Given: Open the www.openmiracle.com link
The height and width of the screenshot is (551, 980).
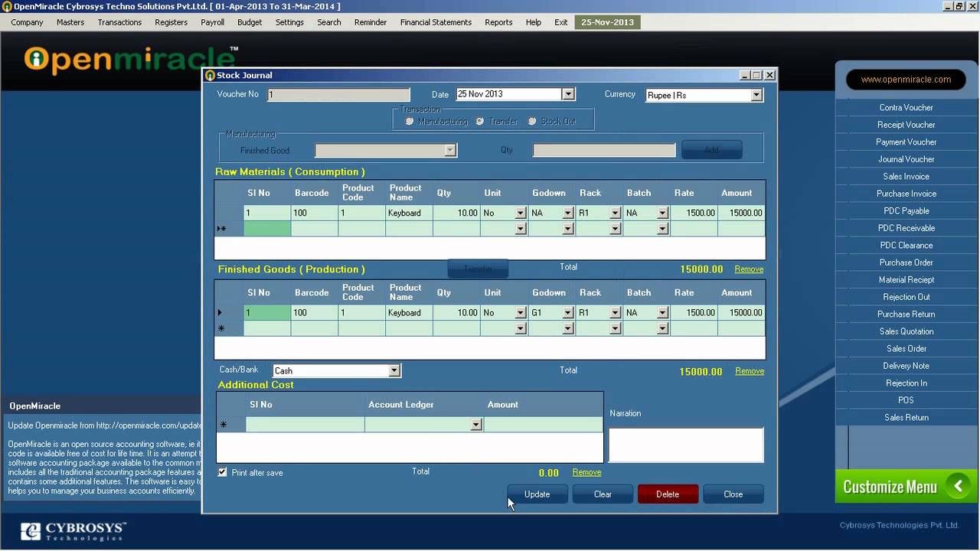Looking at the screenshot, I should click(x=906, y=80).
